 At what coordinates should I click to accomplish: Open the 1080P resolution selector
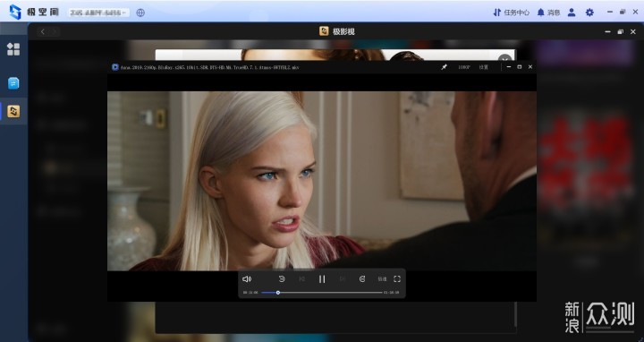[x=464, y=67]
